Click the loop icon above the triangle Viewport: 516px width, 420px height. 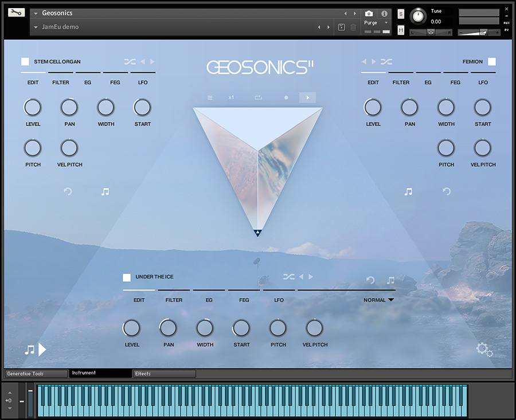pyautogui.click(x=258, y=98)
